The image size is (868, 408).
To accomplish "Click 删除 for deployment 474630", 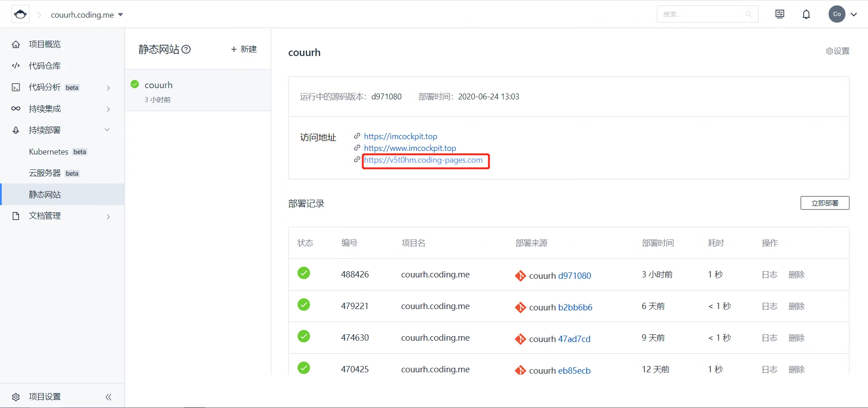I will click(x=797, y=338).
